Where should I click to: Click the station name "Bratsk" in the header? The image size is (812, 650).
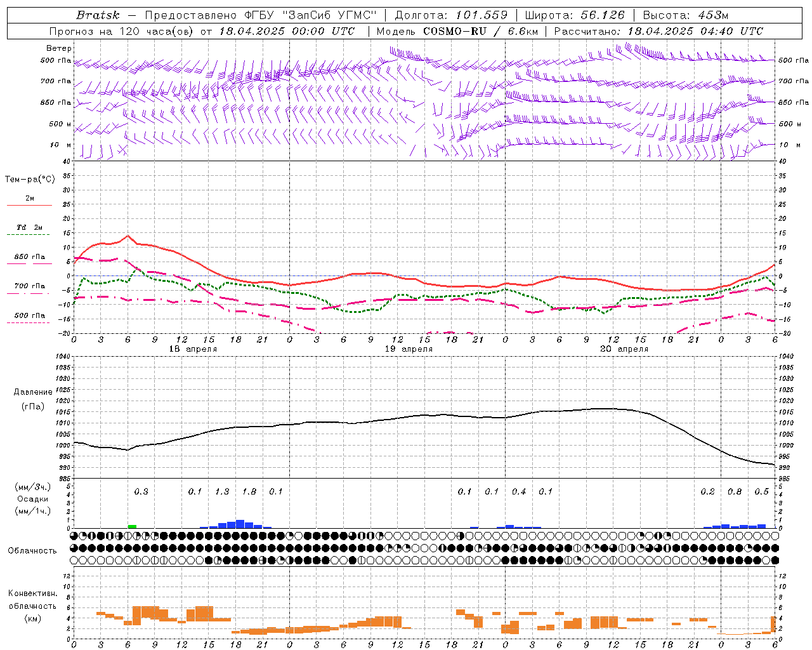[x=98, y=15]
